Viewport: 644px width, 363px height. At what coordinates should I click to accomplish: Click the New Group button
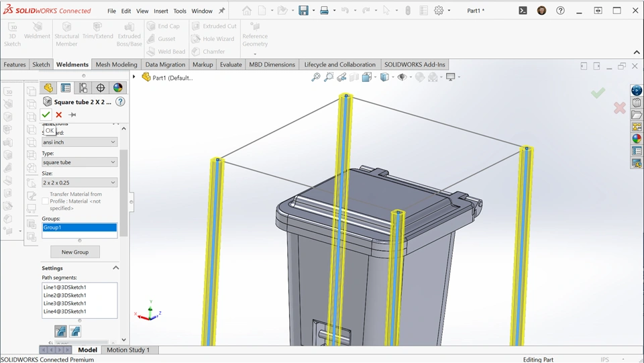[75, 252]
